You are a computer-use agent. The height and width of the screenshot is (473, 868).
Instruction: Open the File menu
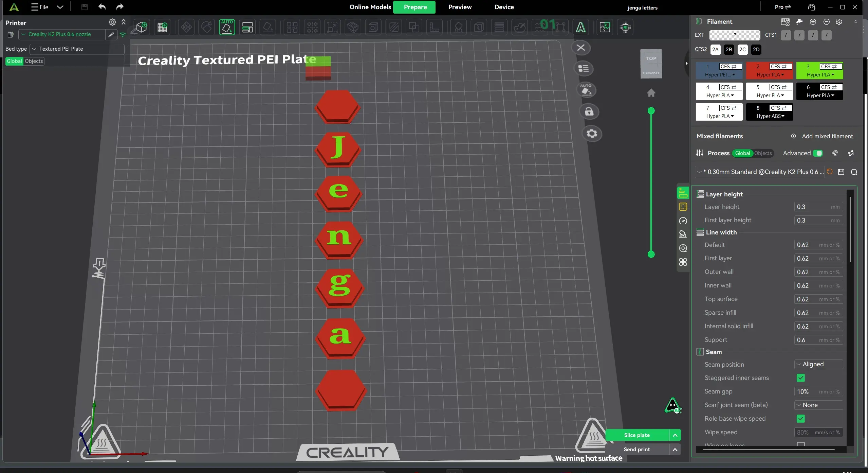click(x=40, y=7)
